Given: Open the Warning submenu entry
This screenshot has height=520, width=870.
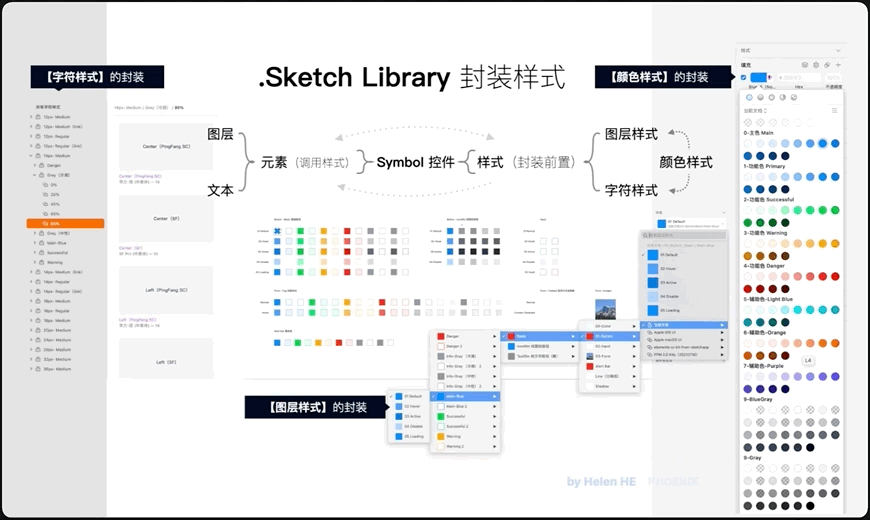Looking at the screenshot, I should tap(466, 436).
